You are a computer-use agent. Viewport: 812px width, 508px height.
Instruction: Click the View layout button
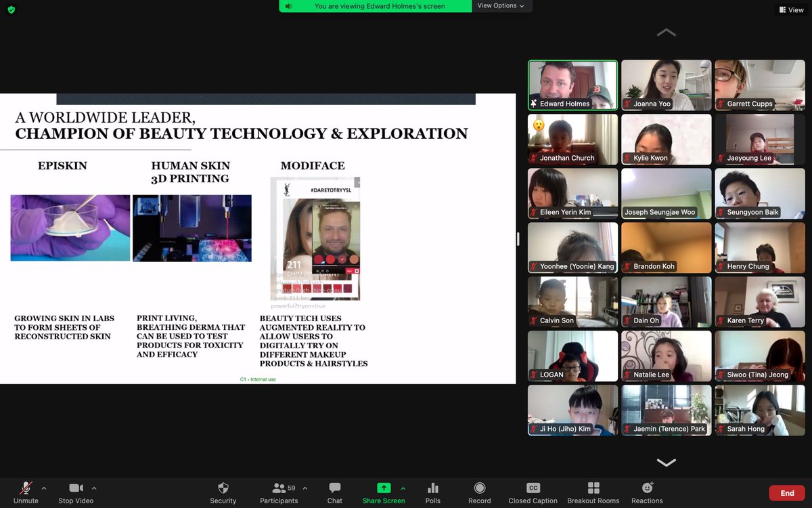(x=790, y=9)
